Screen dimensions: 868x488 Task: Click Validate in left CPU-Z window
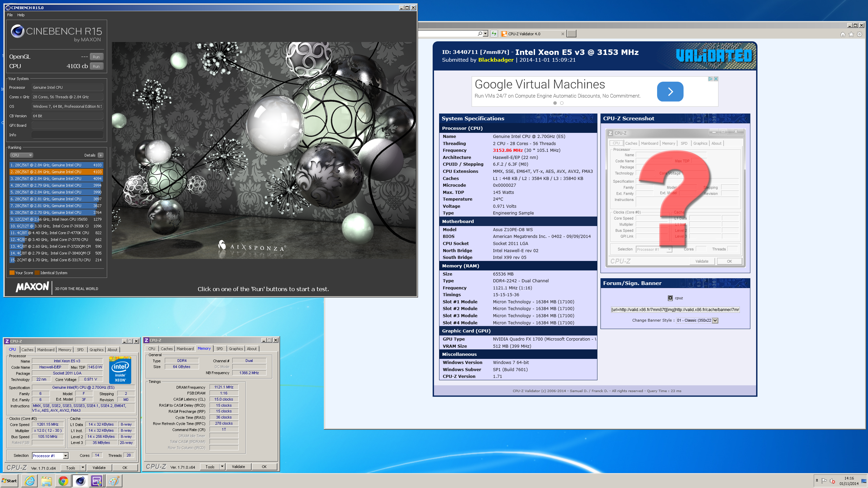click(99, 468)
